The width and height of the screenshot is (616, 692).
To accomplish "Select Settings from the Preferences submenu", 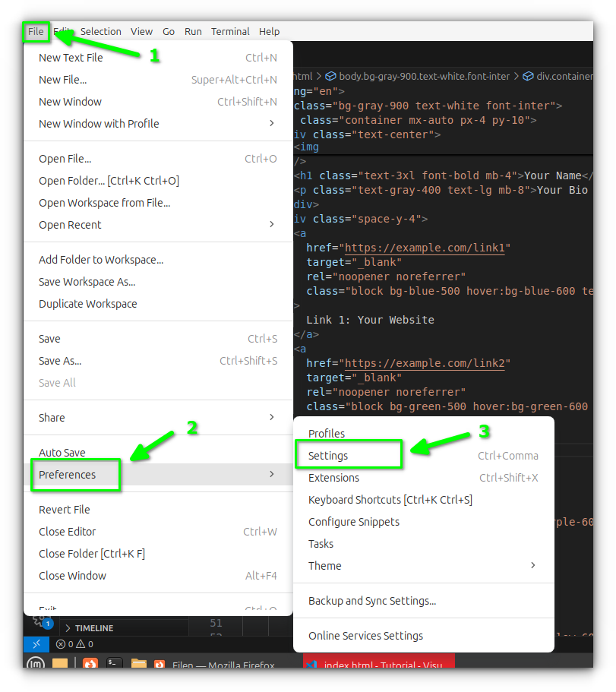I will [328, 456].
